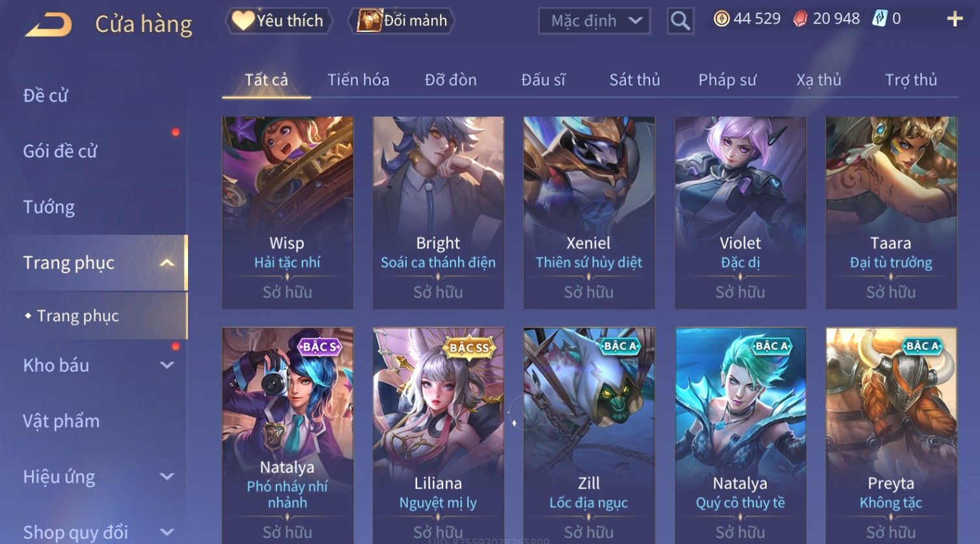
Task: Open Đổi mảnh chest exchange
Action: pos(402,21)
